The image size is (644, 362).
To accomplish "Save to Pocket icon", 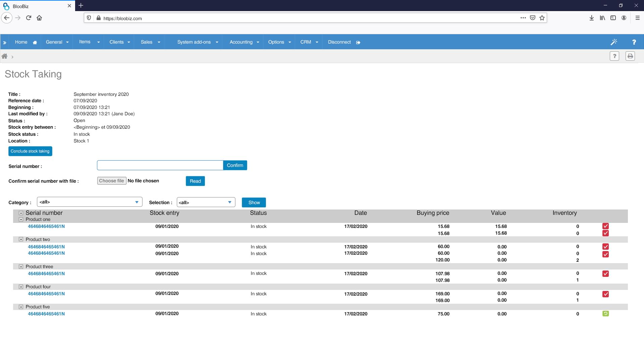I will [x=533, y=18].
